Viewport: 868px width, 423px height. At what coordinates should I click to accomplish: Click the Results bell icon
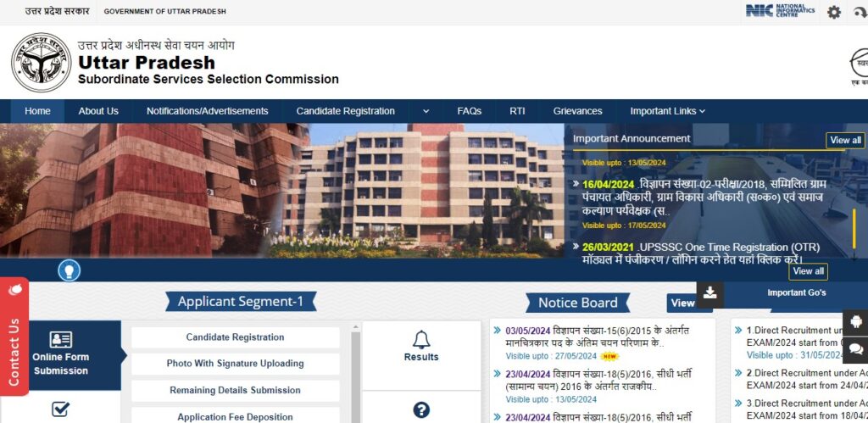tap(421, 339)
